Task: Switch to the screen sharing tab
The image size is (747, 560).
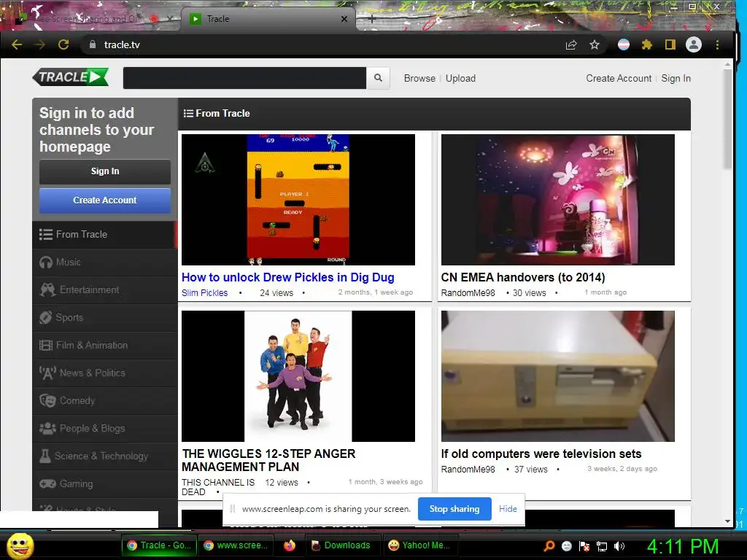Action: click(x=90, y=19)
